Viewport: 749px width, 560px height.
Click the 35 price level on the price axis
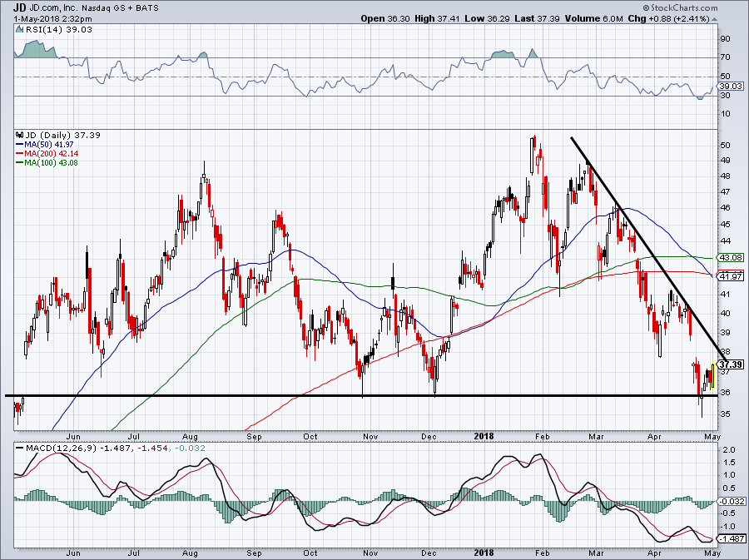725,414
